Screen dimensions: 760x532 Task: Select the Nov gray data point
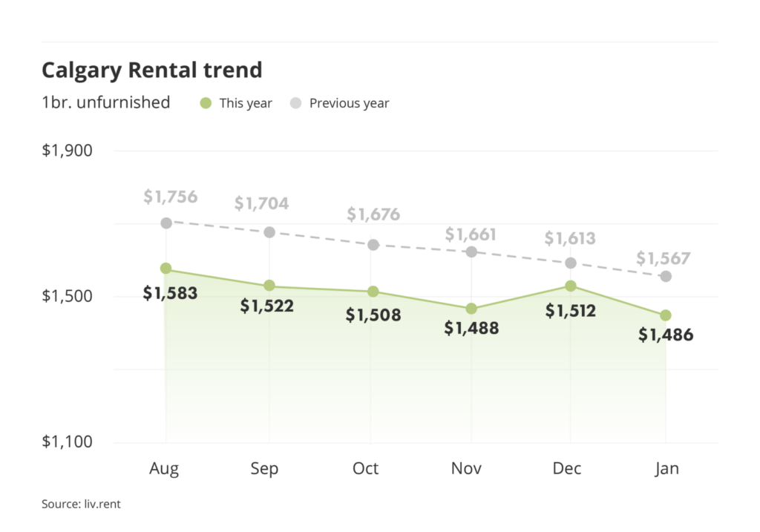pyautogui.click(x=472, y=252)
